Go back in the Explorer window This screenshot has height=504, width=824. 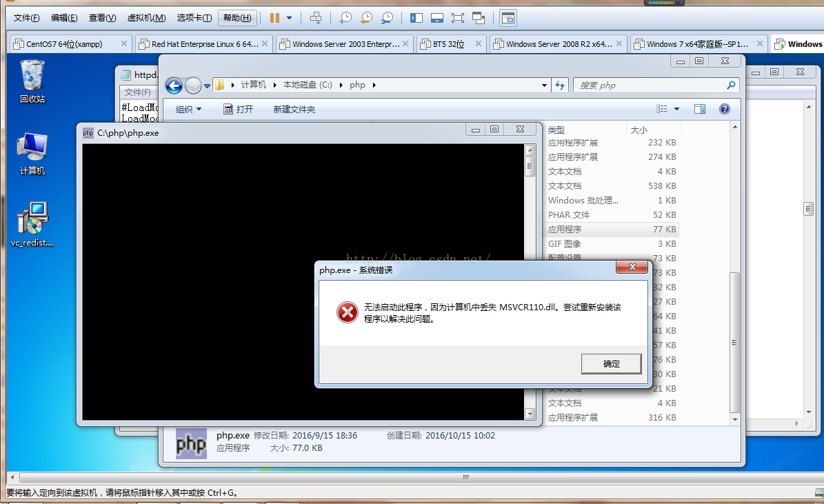tap(174, 85)
